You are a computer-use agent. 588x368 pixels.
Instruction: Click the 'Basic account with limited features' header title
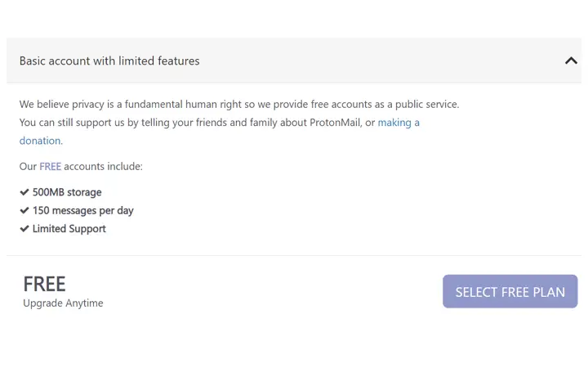coord(109,61)
